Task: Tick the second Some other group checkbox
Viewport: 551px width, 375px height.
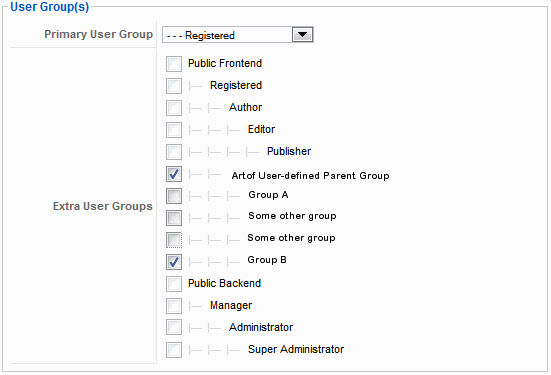Action: [174, 240]
